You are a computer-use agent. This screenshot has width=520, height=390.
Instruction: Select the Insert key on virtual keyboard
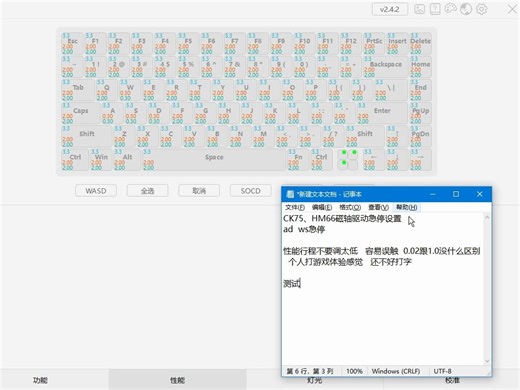[397, 43]
